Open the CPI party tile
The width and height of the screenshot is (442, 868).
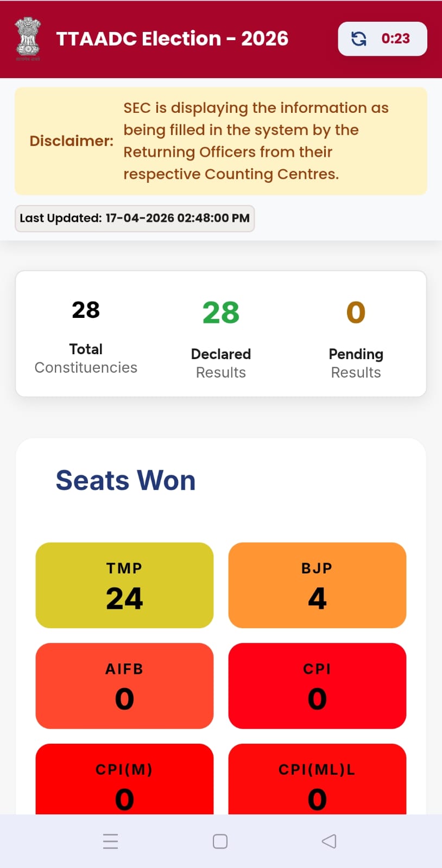tap(317, 686)
